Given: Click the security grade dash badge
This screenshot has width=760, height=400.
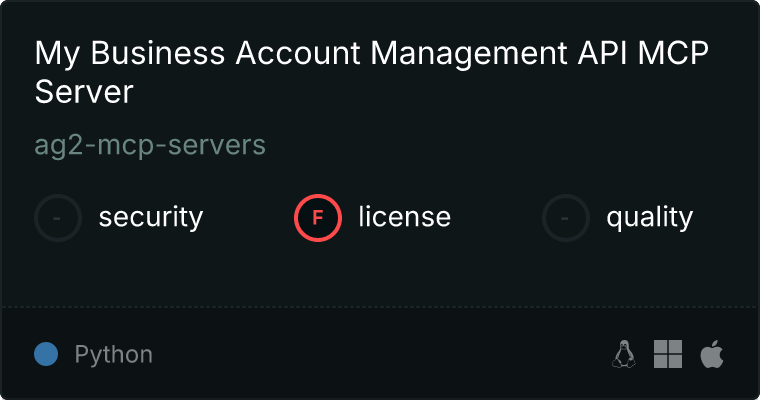Looking at the screenshot, I should 58,217.
